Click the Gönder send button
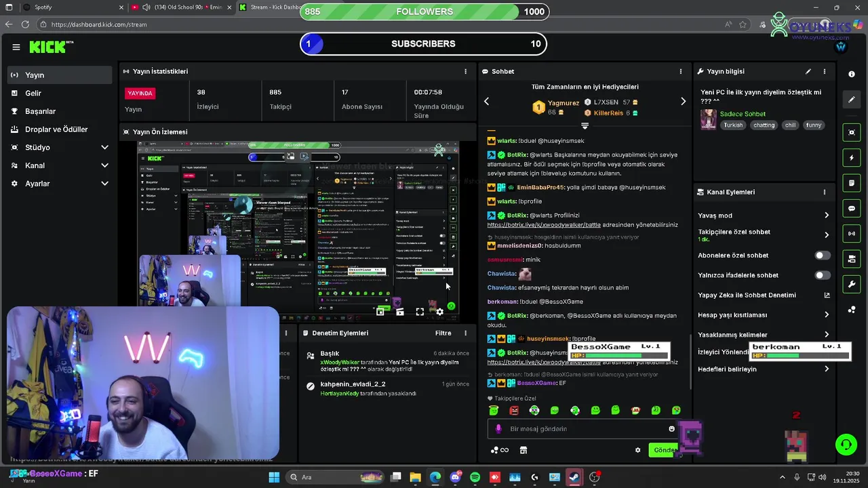The height and width of the screenshot is (488, 868). (664, 450)
